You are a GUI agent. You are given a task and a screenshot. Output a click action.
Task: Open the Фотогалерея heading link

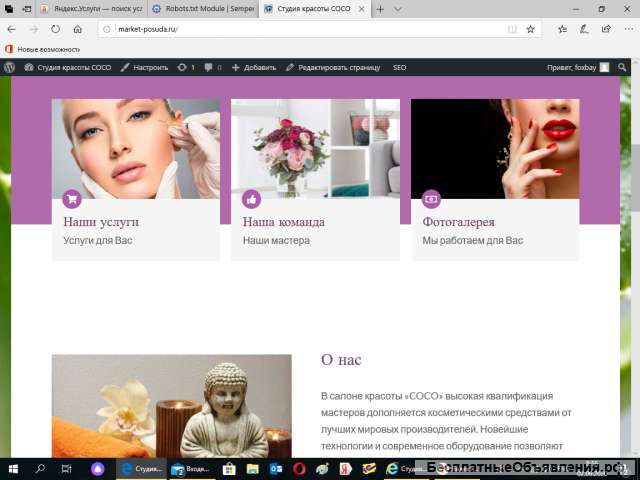click(x=458, y=222)
